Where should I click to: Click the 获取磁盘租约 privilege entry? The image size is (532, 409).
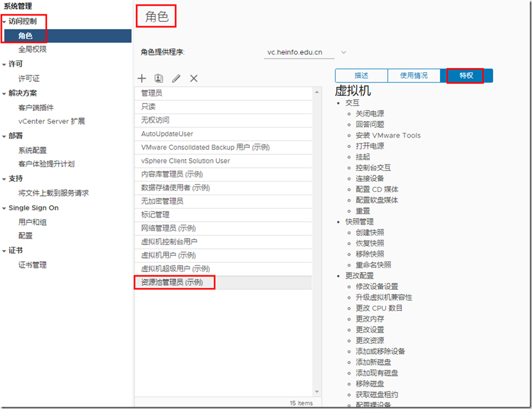(377, 395)
